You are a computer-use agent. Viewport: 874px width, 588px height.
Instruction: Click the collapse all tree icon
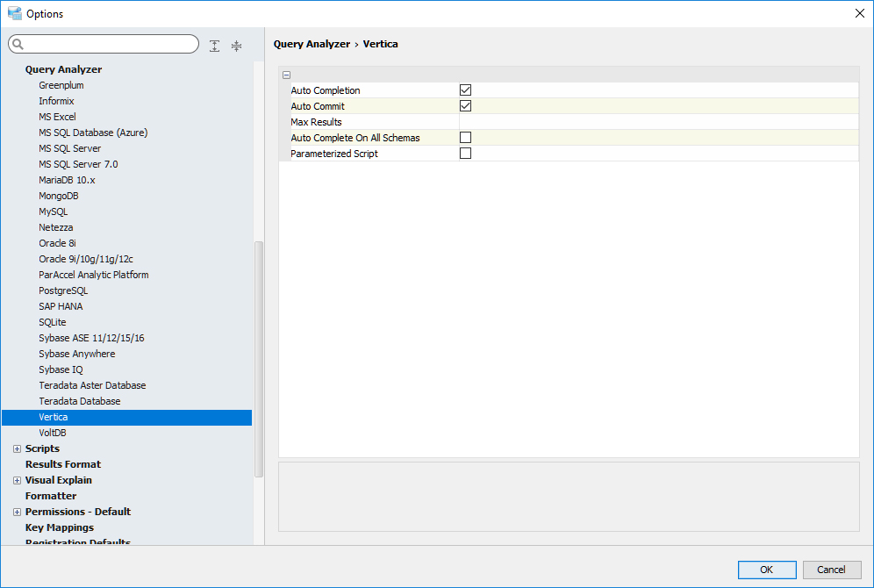pos(236,46)
